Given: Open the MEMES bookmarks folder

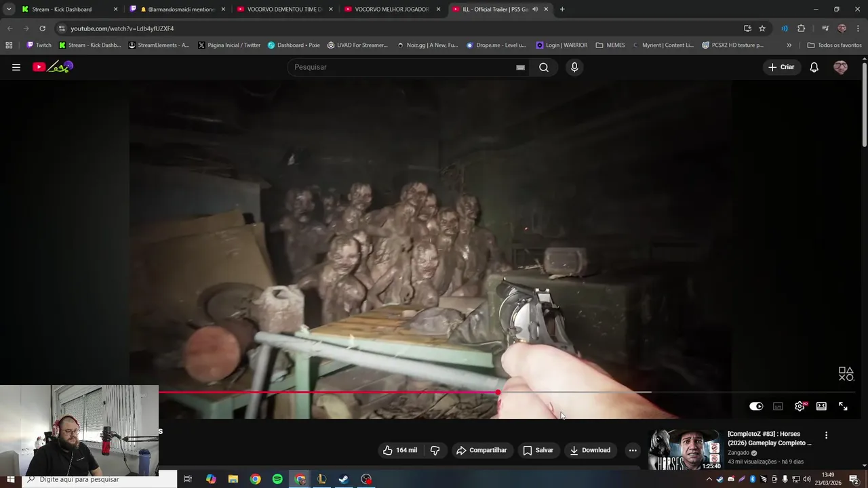Looking at the screenshot, I should point(610,45).
